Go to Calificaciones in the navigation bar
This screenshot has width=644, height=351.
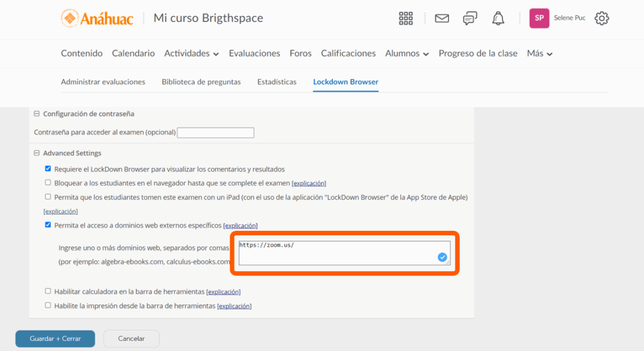[x=348, y=53]
